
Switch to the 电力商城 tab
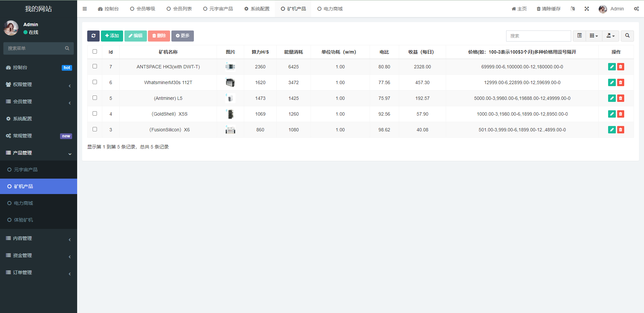click(330, 9)
